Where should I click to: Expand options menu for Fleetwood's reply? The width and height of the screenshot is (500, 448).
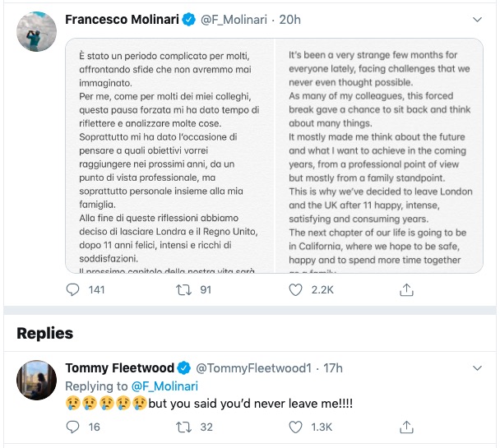(x=478, y=367)
